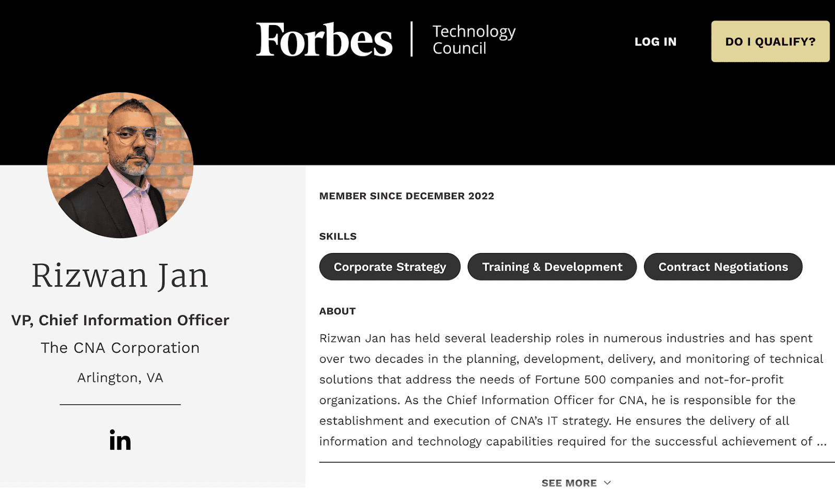Collapse the About description chevron
This screenshot has width=835, height=504.
[606, 483]
